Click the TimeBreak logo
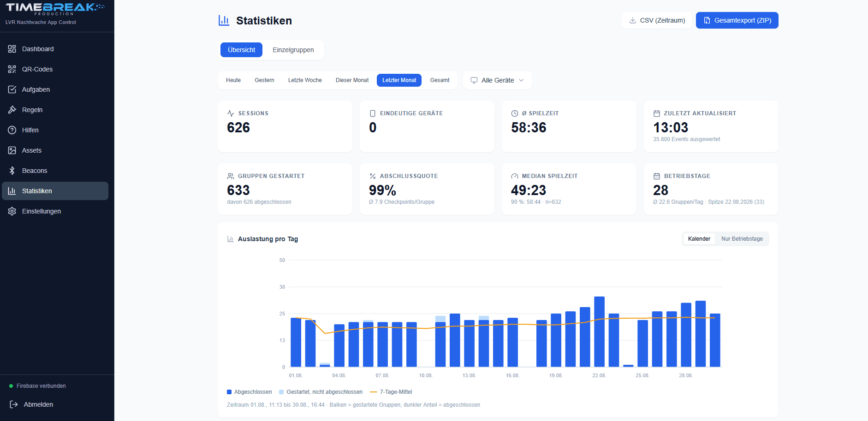This screenshot has height=421, width=868. (55, 9)
